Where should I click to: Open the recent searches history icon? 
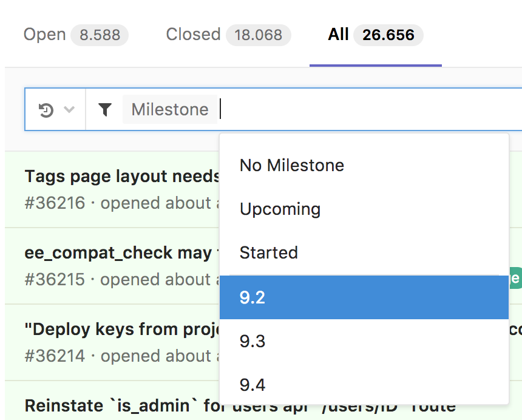coord(46,110)
